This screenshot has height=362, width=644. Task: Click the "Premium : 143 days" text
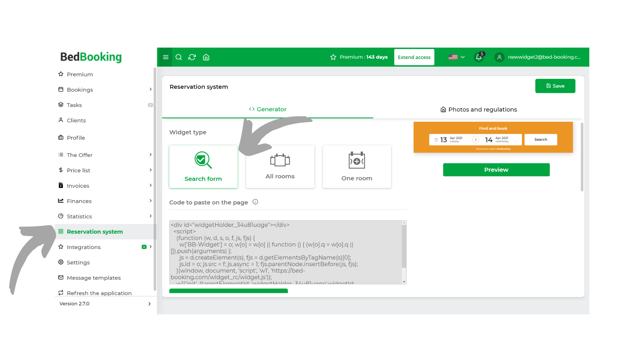364,57
